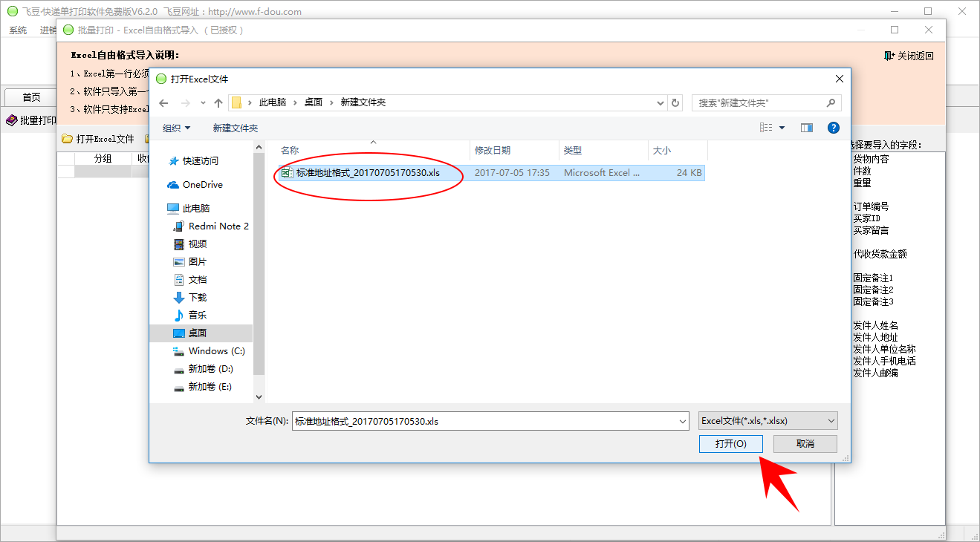This screenshot has width=980, height=542.
Task: Open help with the blue question mark icon
Action: (x=834, y=128)
